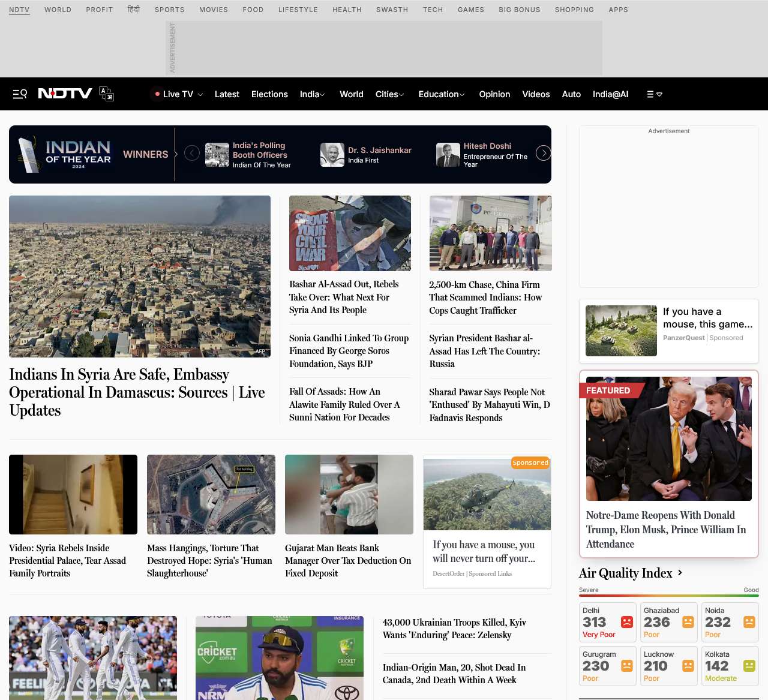This screenshot has height=700, width=768.
Task: Click Syria rebels presidential palace video thumbnail
Action: coord(73,494)
